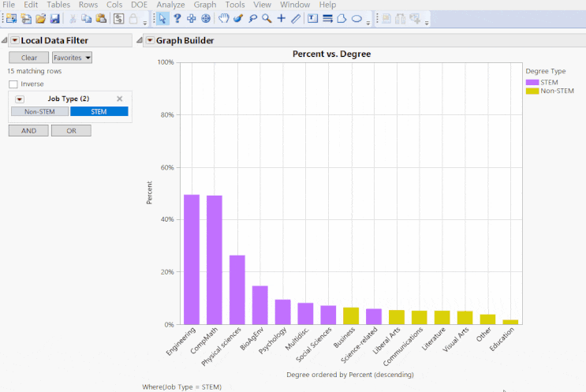This screenshot has height=392, width=586.
Task: Open the Analyze menu
Action: click(x=170, y=5)
